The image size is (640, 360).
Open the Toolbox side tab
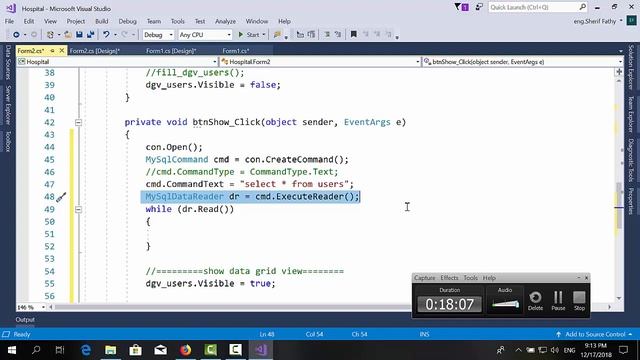coord(7,142)
